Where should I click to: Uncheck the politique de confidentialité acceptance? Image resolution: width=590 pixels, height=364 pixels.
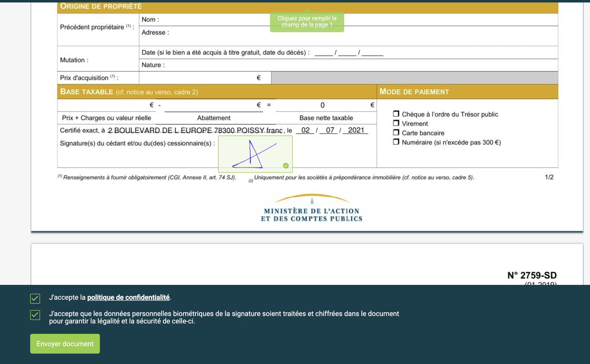tap(35, 299)
